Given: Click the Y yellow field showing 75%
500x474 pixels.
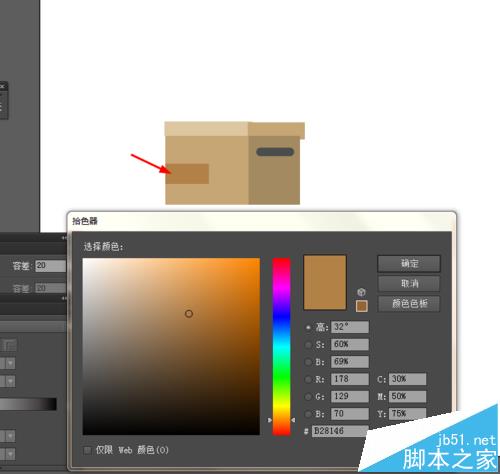Looking at the screenshot, I should 407,414.
